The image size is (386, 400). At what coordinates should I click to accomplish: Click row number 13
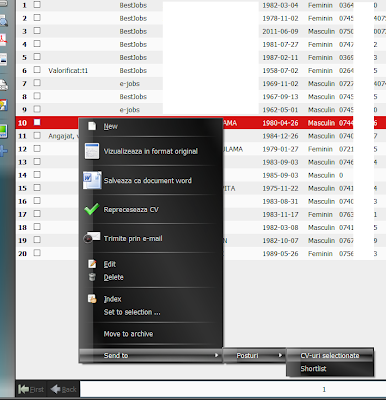pyautogui.click(x=22, y=162)
